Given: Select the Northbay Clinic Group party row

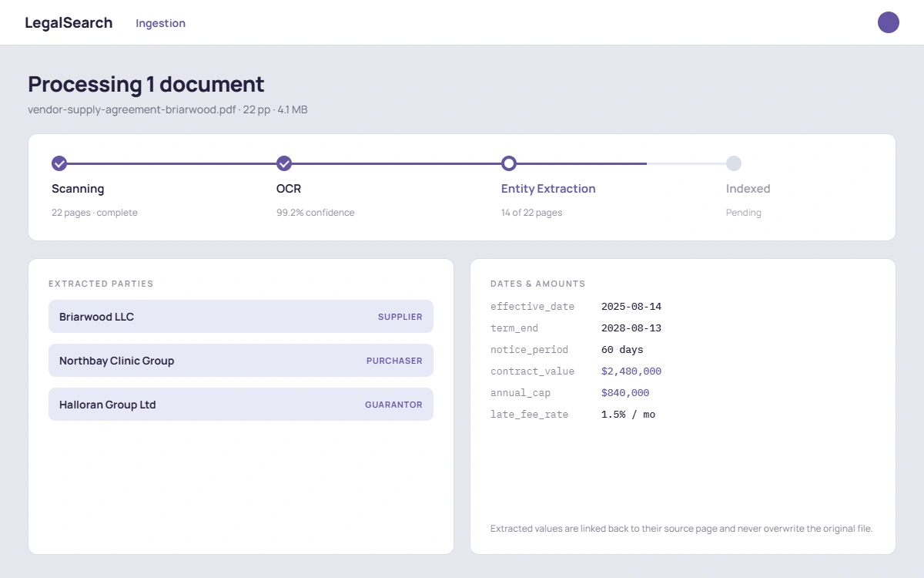Looking at the screenshot, I should pyautogui.click(x=241, y=361).
